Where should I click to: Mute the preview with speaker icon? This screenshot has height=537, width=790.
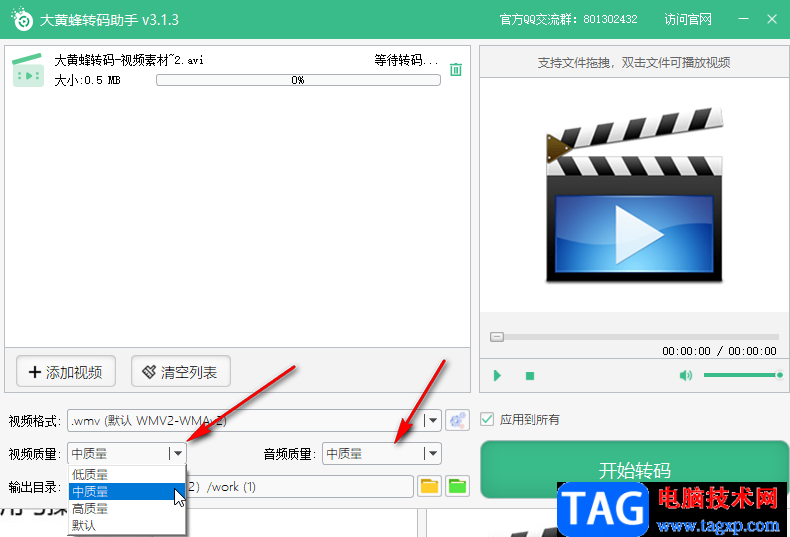[x=686, y=375]
